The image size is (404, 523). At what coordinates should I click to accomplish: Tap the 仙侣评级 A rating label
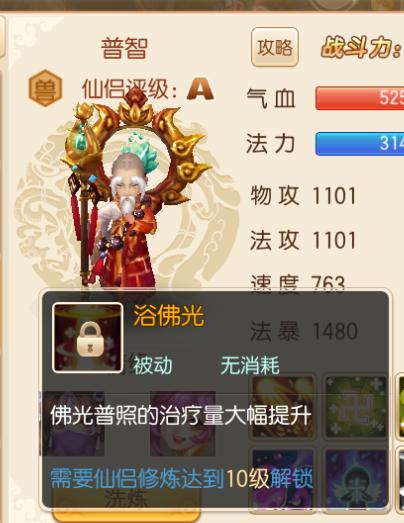(148, 89)
